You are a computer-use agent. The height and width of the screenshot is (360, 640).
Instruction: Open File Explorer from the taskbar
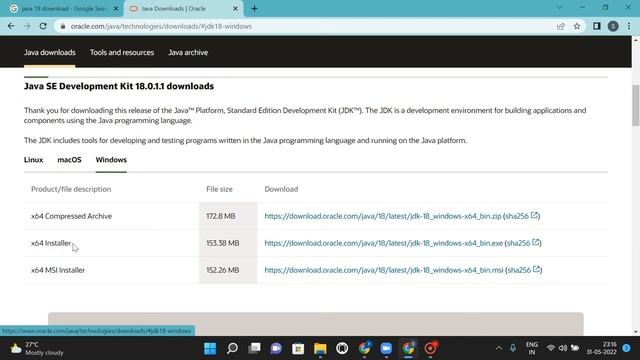320,348
